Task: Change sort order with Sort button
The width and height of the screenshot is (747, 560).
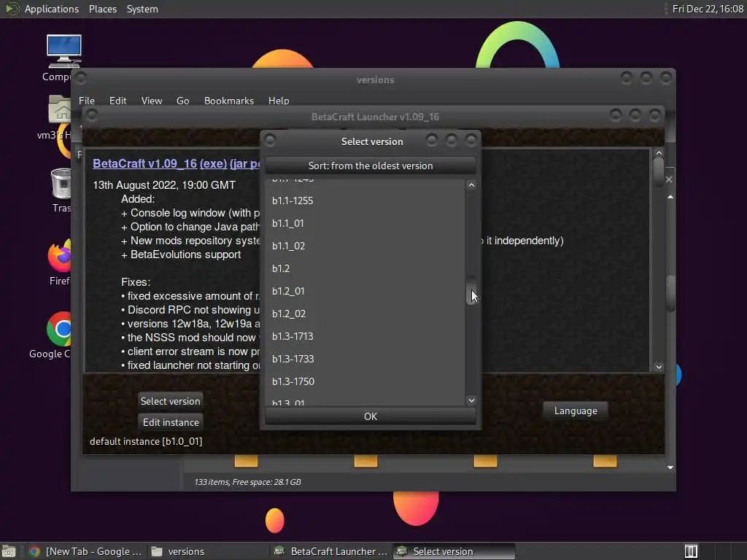Action: (370, 166)
